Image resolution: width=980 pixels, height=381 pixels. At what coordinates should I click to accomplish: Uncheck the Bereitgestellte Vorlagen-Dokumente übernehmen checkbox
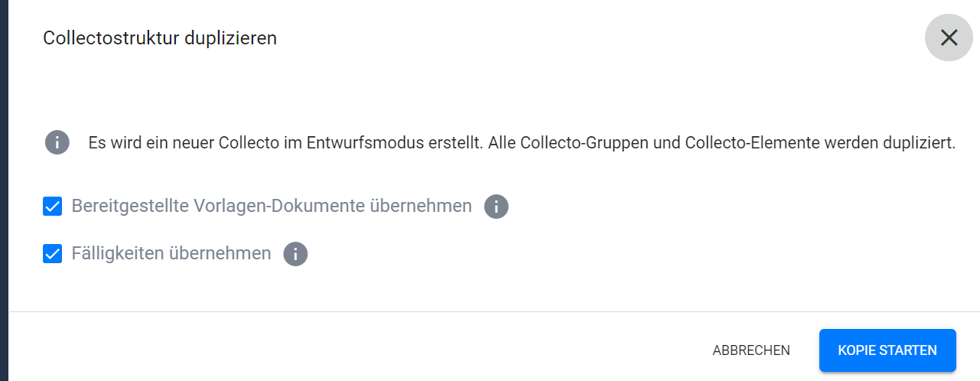tap(52, 207)
